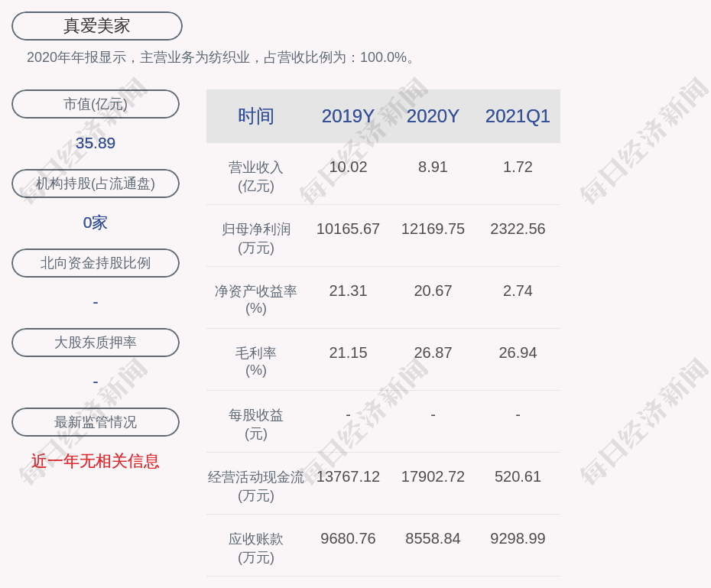Click the 归母净利润(万元) row label
The width and height of the screenshot is (711, 588).
click(256, 239)
